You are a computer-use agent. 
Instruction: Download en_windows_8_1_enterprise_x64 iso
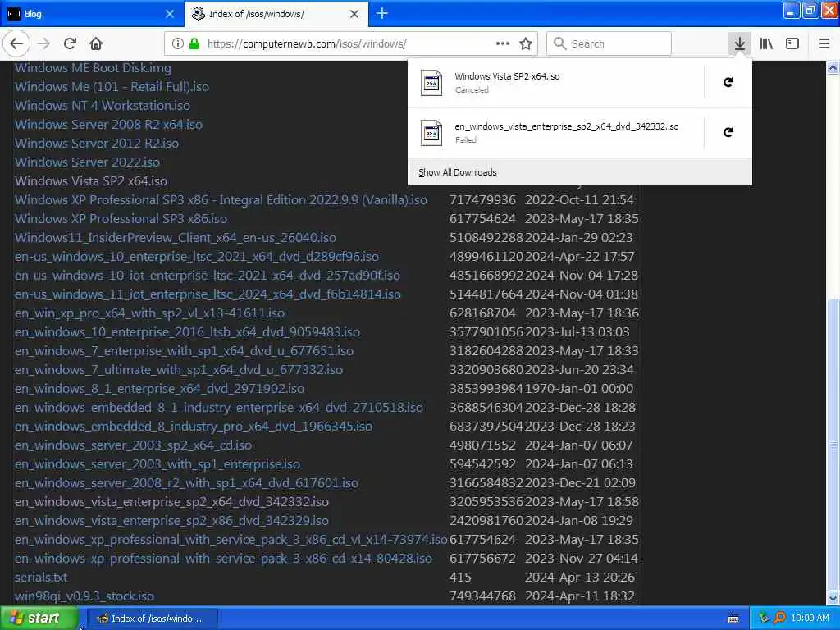[x=159, y=388]
